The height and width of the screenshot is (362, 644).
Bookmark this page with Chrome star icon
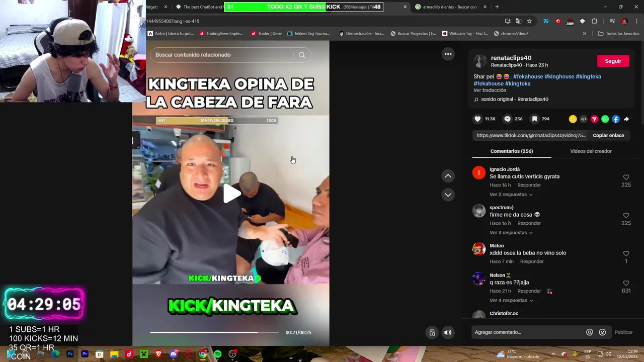click(529, 21)
